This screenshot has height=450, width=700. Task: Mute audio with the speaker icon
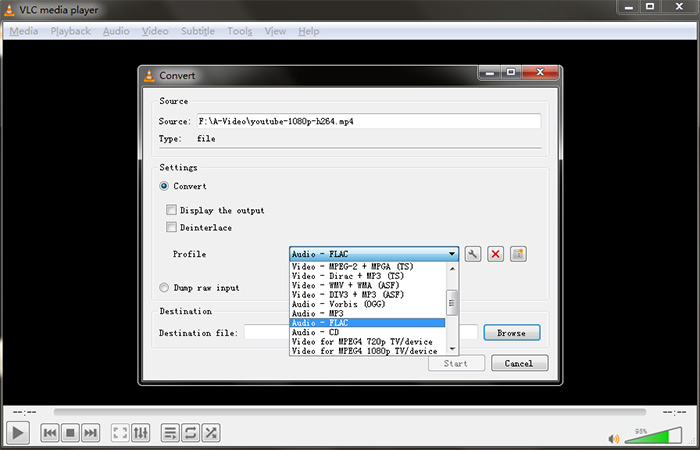(614, 438)
